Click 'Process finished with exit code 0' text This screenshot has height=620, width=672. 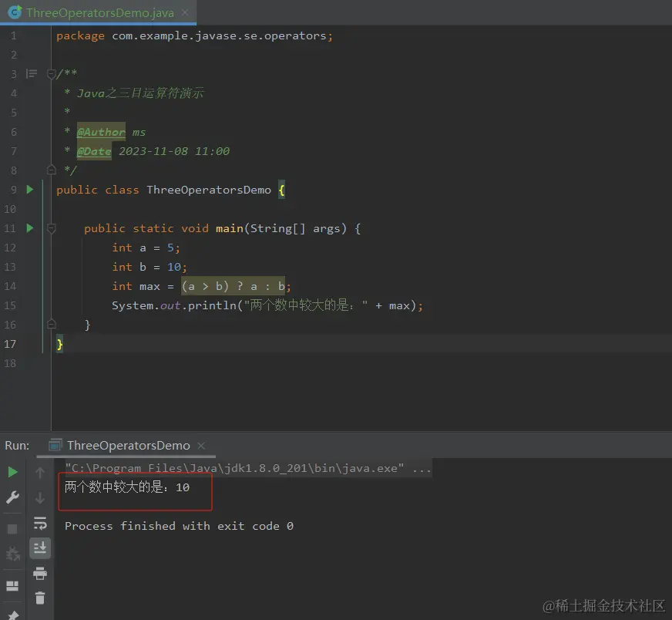[x=179, y=526]
